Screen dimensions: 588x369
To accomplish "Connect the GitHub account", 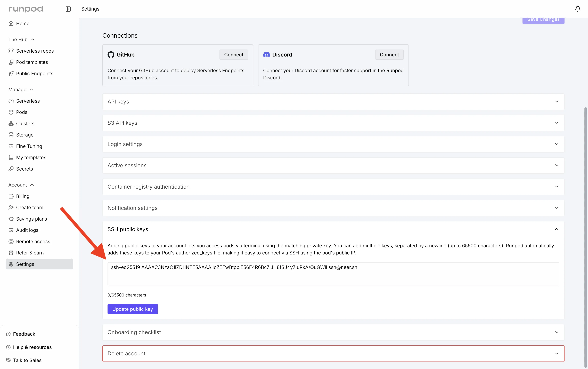I will click(x=234, y=55).
